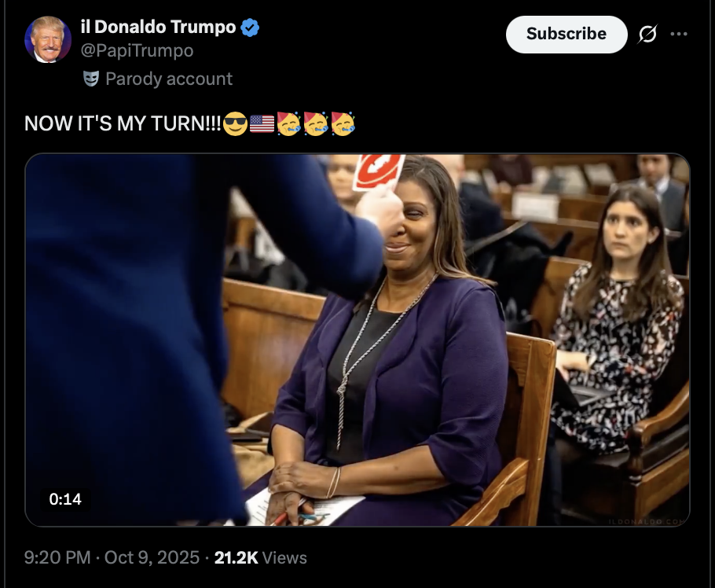Open the il Donaldo Trumpo display name link
The width and height of the screenshot is (715, 588).
pyautogui.click(x=158, y=27)
